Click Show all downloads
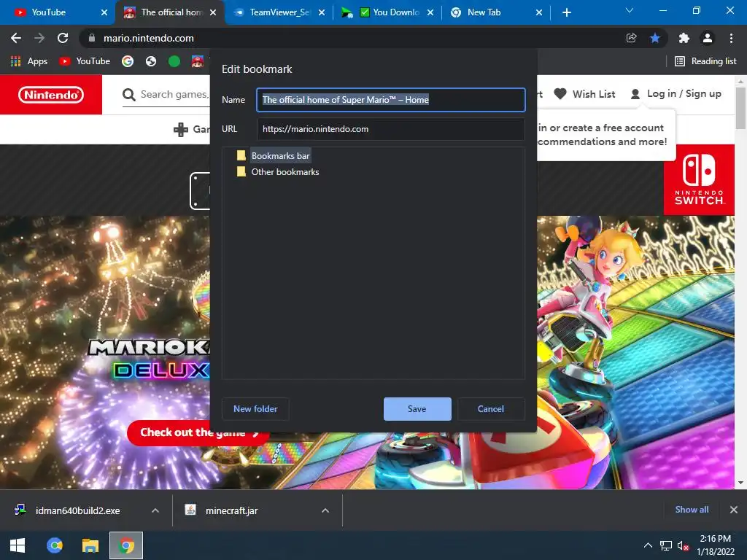Screen dimensions: 747x560 (692, 510)
